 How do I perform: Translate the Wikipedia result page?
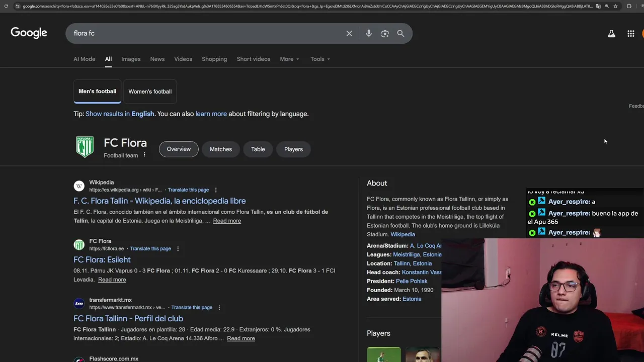pos(188,190)
